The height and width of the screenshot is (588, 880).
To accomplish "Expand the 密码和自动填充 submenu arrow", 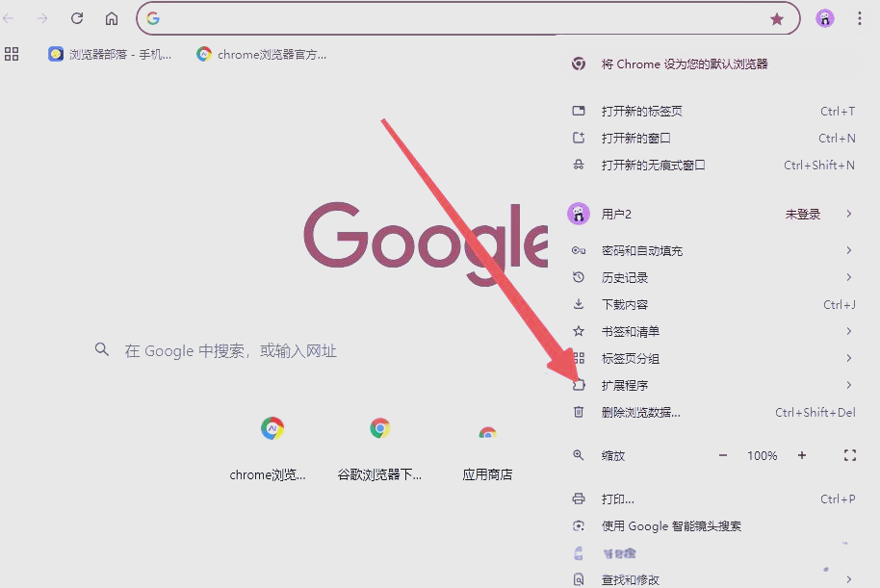I will (x=848, y=250).
